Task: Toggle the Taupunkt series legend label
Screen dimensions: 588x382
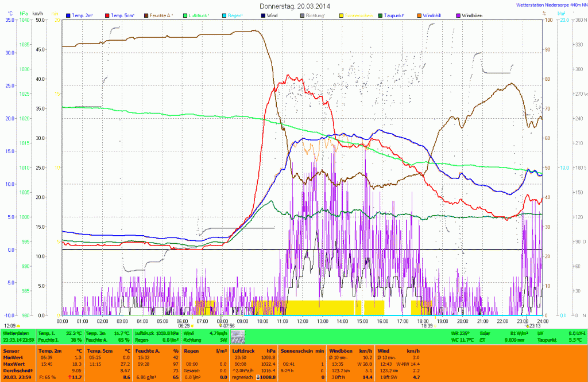Action: pos(397,15)
